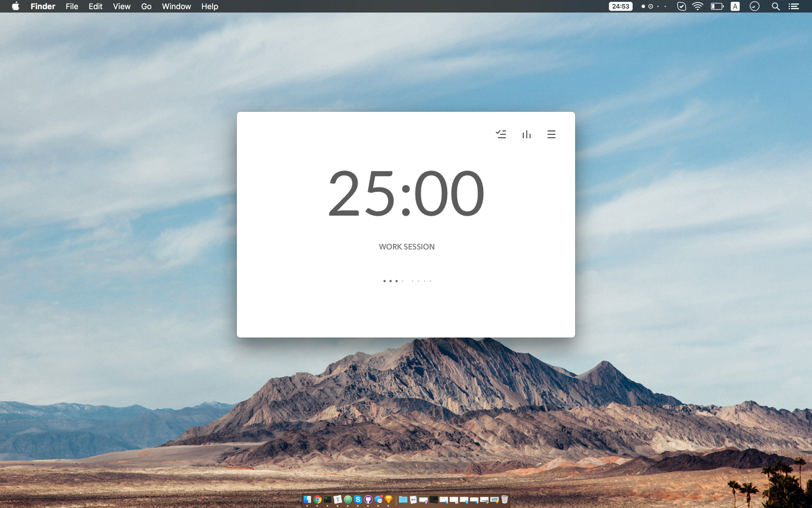This screenshot has width=812, height=508.
Task: Open the blue folder in Dock
Action: point(403,499)
